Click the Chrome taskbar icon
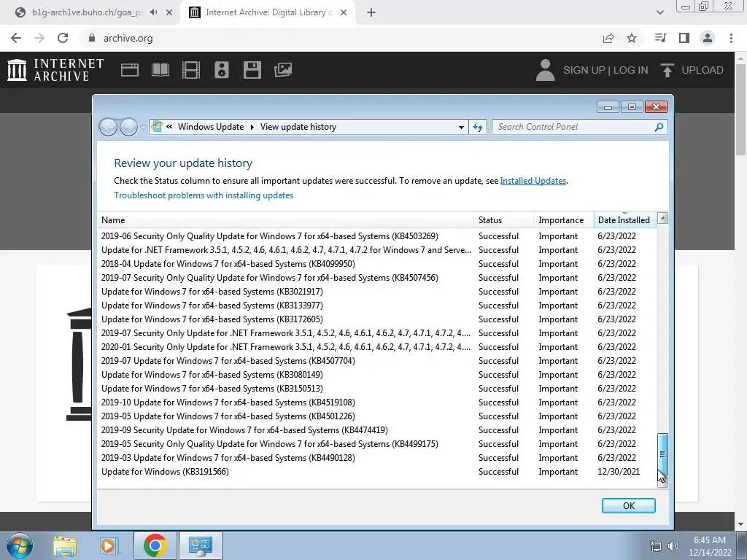This screenshot has width=747, height=560. pyautogui.click(x=155, y=545)
